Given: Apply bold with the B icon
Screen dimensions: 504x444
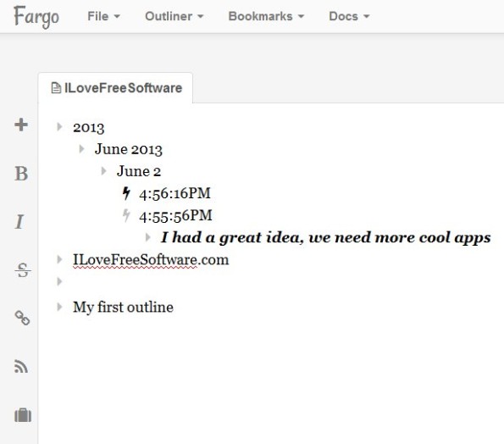Looking at the screenshot, I should (21, 174).
